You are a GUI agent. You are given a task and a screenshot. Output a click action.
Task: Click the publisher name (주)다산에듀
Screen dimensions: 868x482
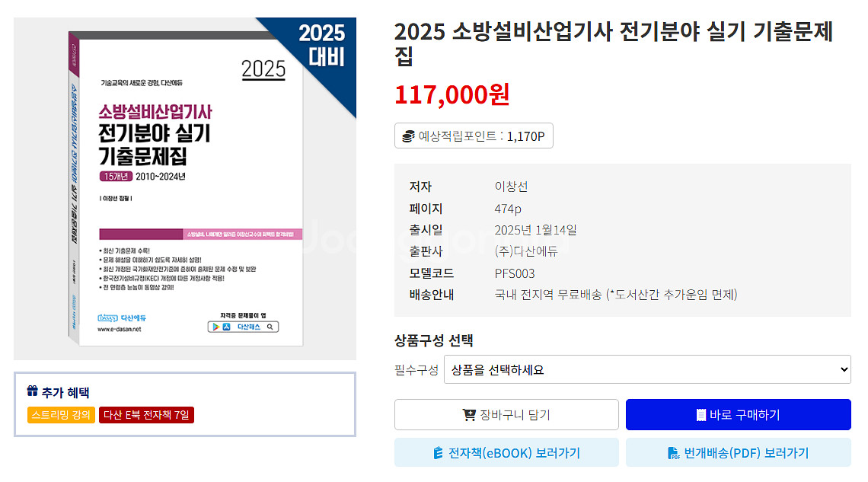click(526, 251)
